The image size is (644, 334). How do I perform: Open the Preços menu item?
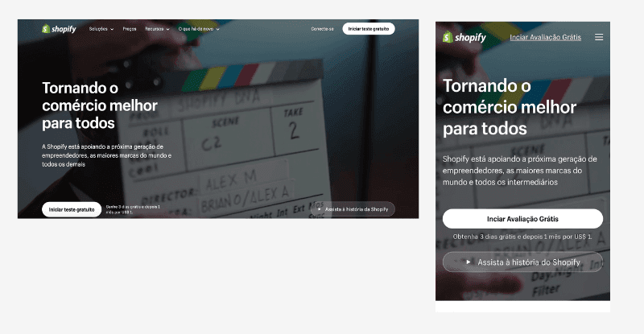(x=130, y=29)
